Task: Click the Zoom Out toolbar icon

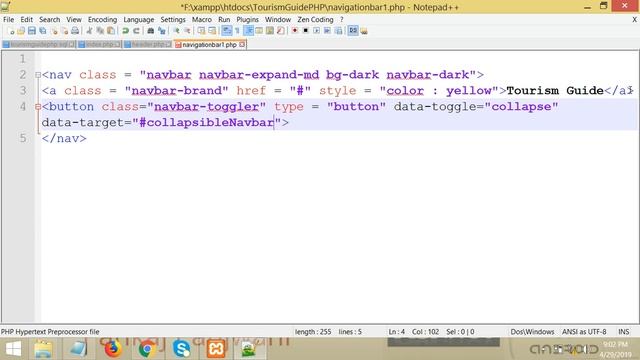Action: [187, 31]
